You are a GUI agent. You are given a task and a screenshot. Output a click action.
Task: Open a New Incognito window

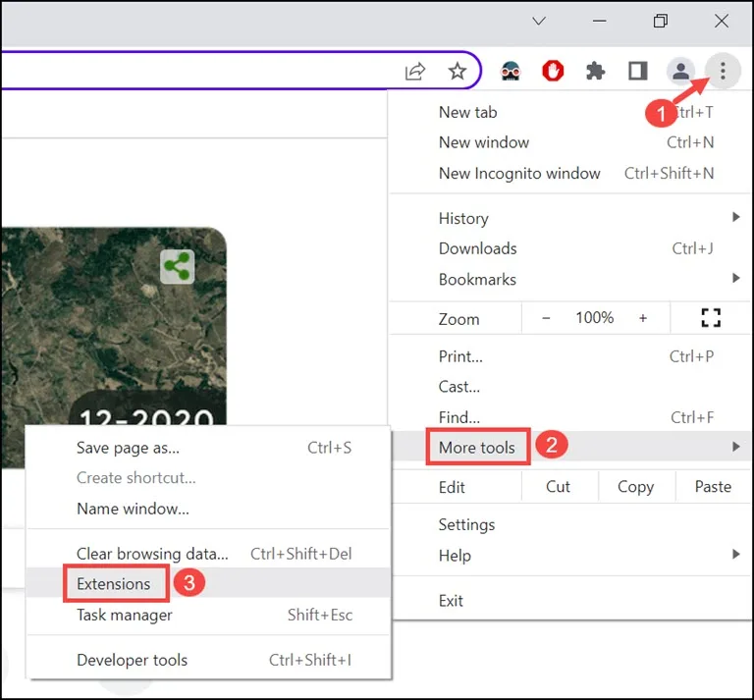tap(569, 173)
